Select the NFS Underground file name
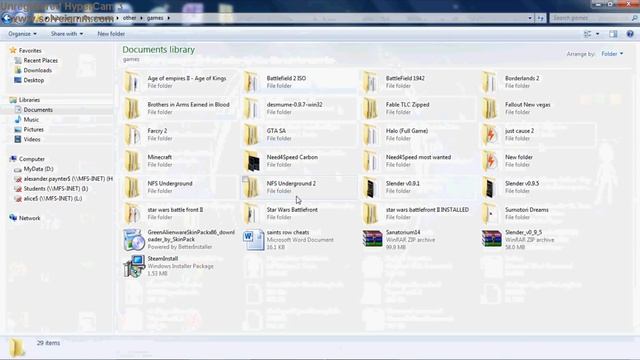The height and width of the screenshot is (360, 640). pyautogui.click(x=170, y=184)
